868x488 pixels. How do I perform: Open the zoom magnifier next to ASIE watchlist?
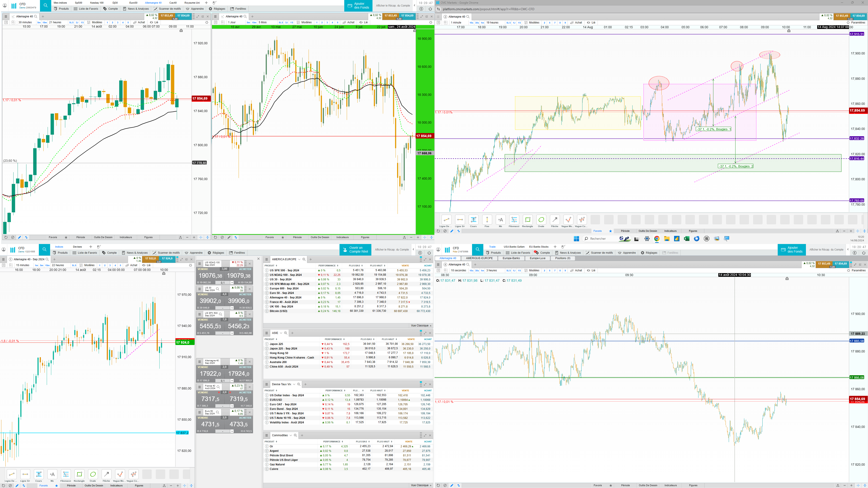click(x=286, y=333)
